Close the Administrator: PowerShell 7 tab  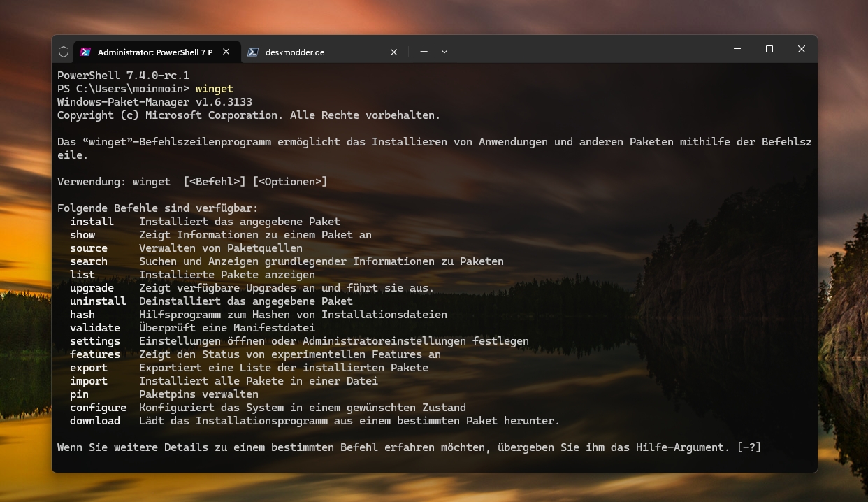pyautogui.click(x=226, y=52)
